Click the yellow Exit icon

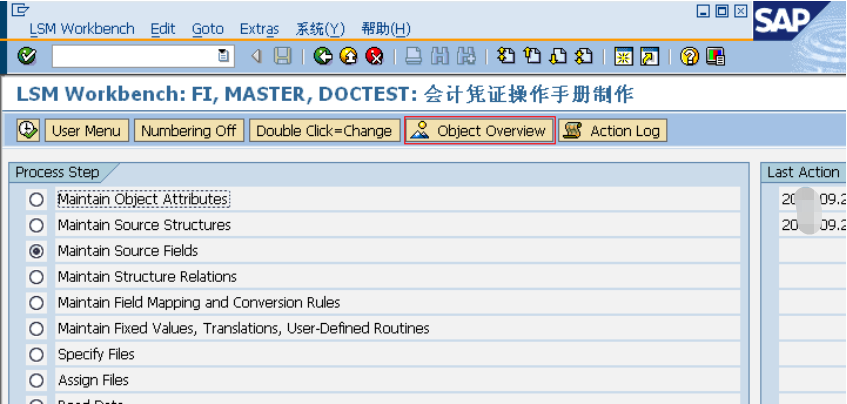[348, 56]
